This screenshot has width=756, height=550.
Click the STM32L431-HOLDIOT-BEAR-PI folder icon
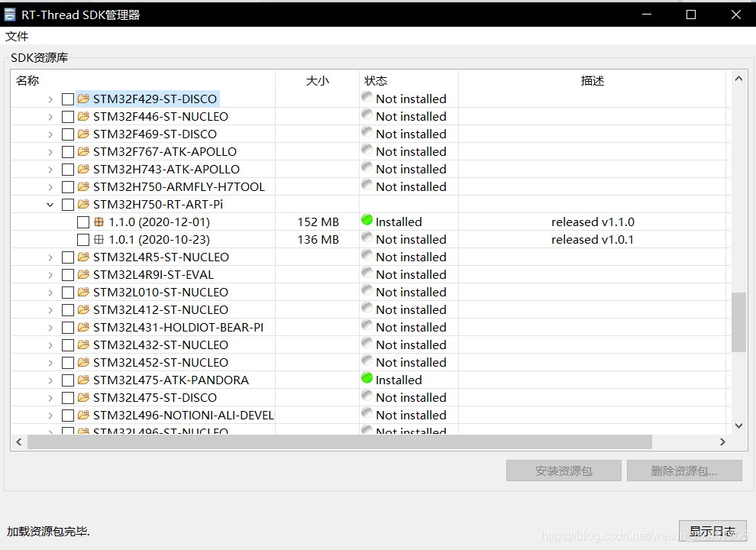[x=83, y=327]
